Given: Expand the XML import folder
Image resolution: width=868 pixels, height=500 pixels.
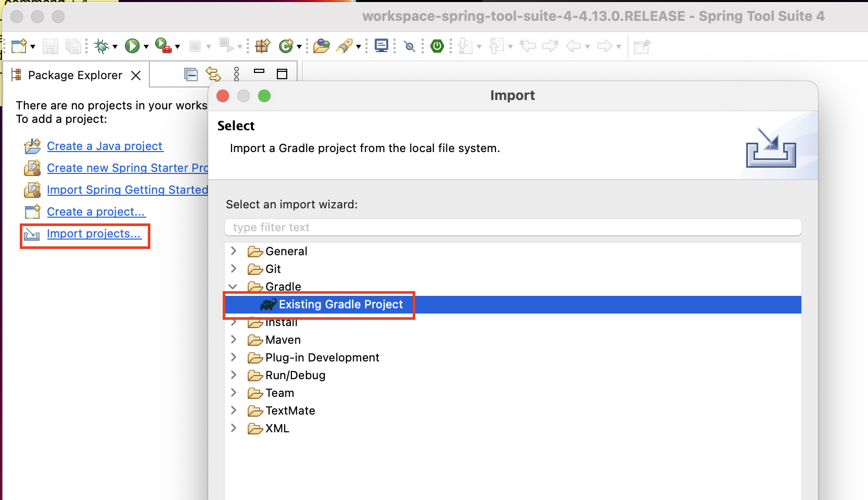Looking at the screenshot, I should click(234, 428).
